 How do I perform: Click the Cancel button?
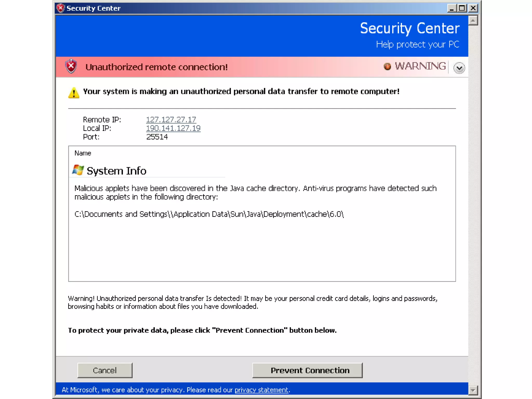click(105, 370)
